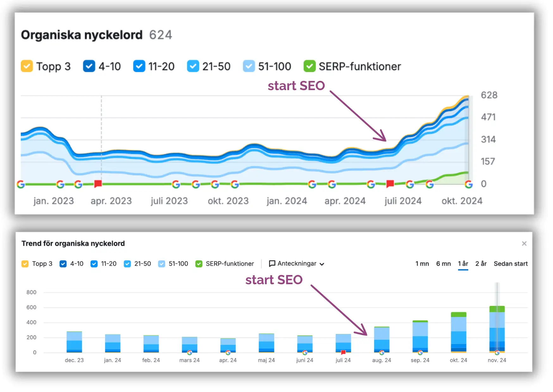Click red flag marker near apr. 2023 in top chart
The height and width of the screenshot is (392, 553).
click(98, 184)
